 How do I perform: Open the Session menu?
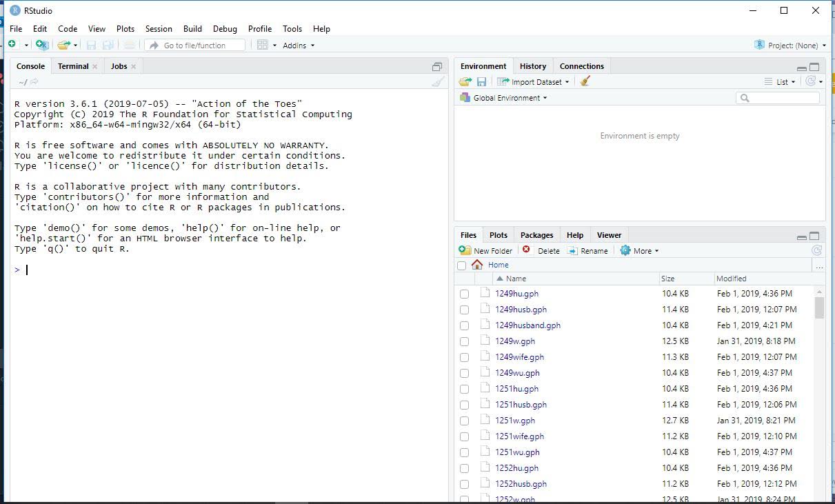pos(159,29)
